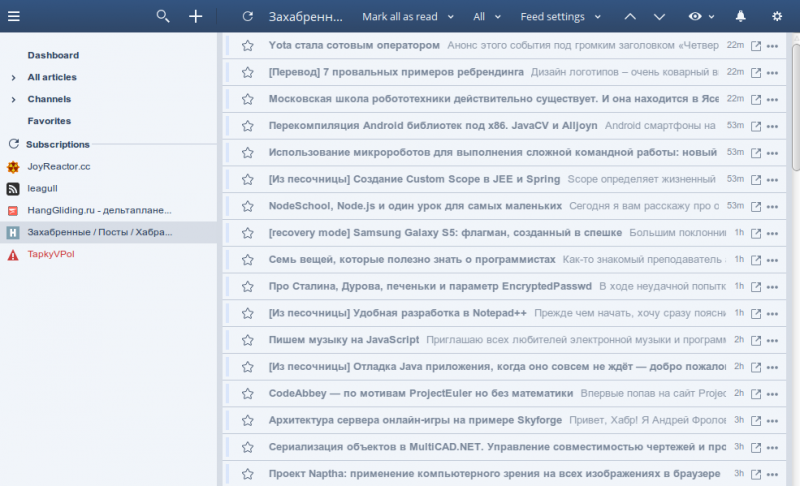Star the Yota article as favorite
The height and width of the screenshot is (486, 800).
coord(248,45)
